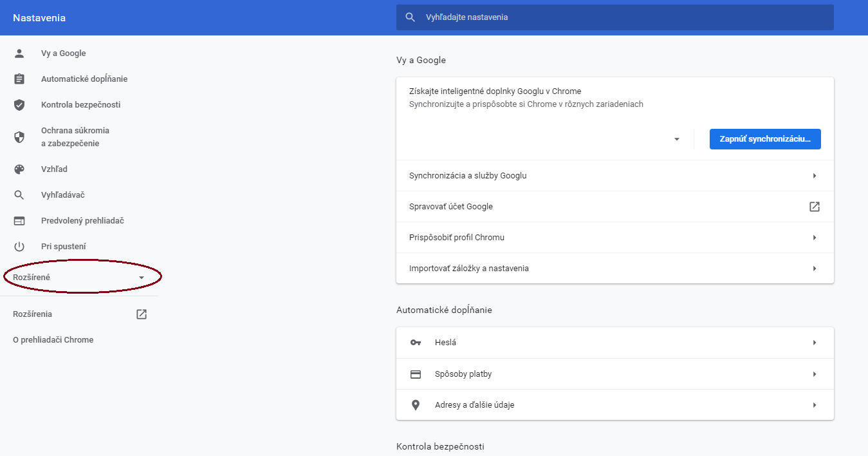Click the credit card icon beside Spôsoby platby
The width and height of the screenshot is (868, 456).
coord(416,374)
